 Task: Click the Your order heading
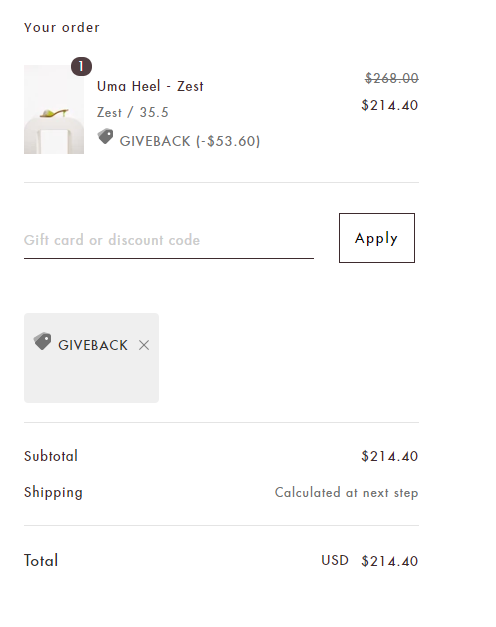62,28
